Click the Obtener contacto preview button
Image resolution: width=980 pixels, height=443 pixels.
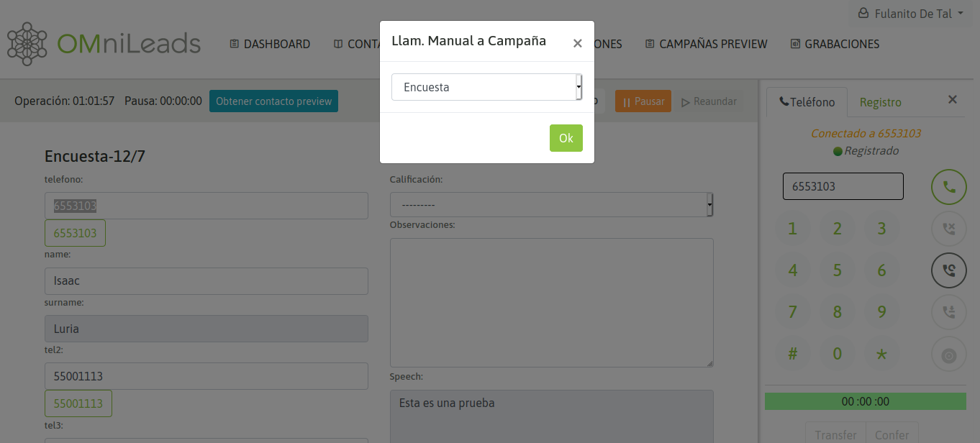[273, 101]
